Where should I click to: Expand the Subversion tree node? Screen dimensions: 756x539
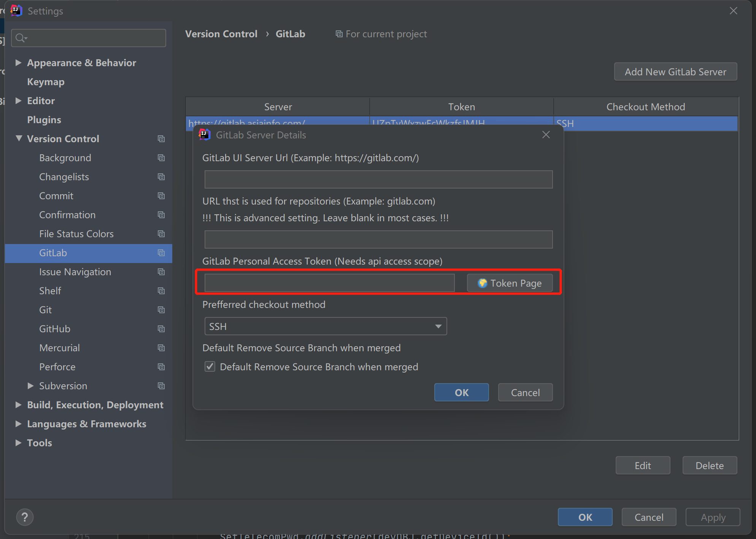pyautogui.click(x=30, y=386)
